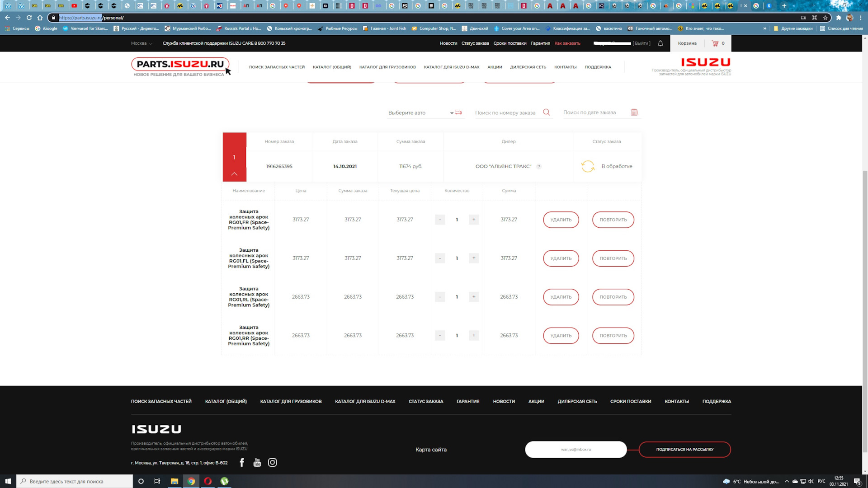Open the date calendar icon
This screenshot has height=488, width=868.
pos(634,113)
